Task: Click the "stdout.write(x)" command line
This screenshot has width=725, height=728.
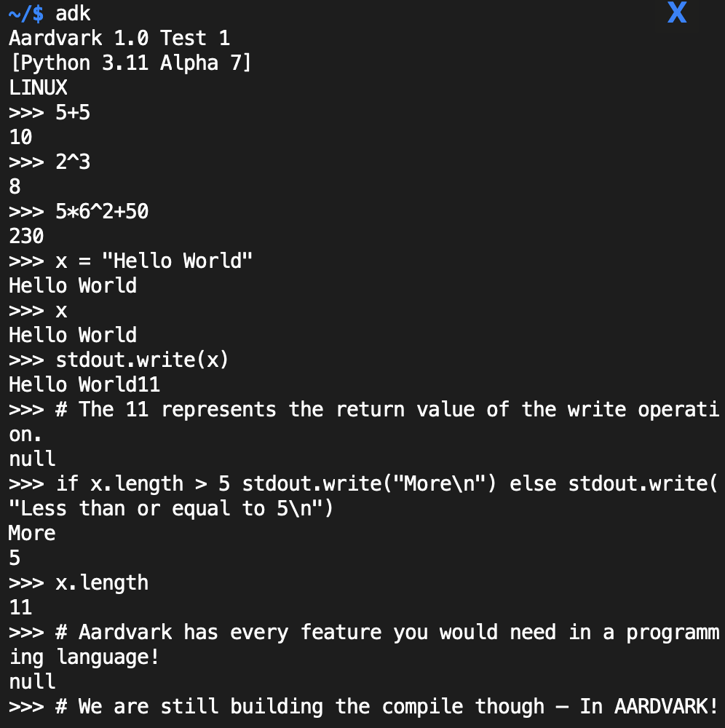Action: [142, 360]
